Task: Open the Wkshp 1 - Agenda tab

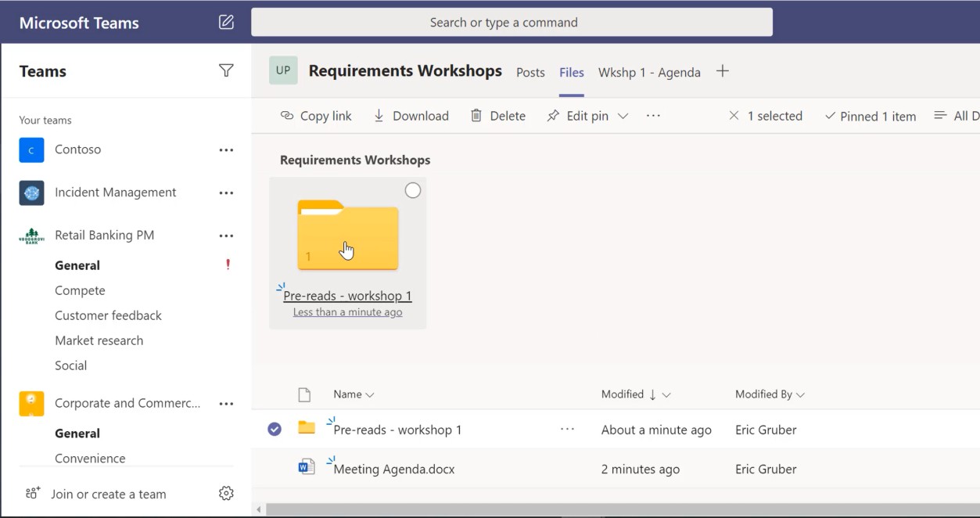Action: pos(649,72)
